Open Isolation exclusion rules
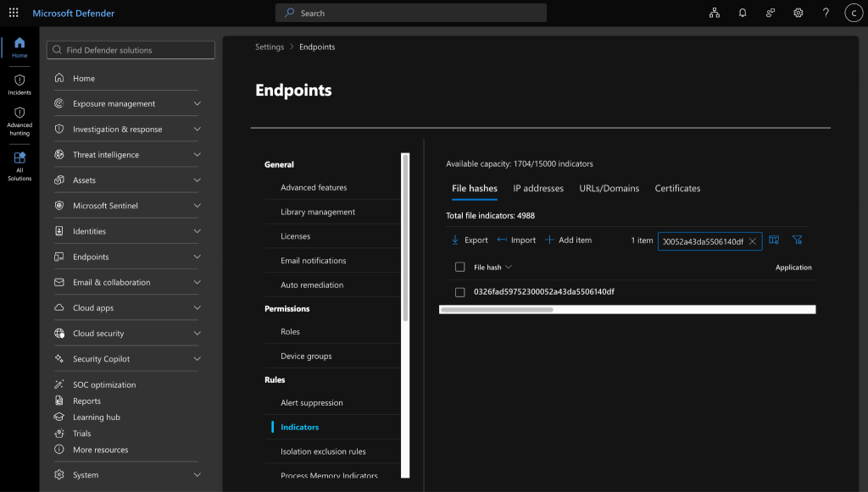 (x=323, y=451)
